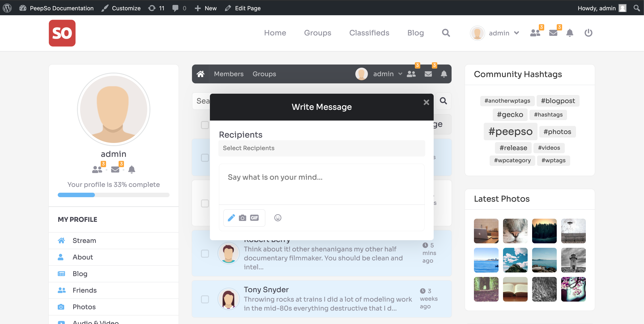The image size is (644, 324).
Task: Click the messages search magnifier button
Action: pos(443,101)
